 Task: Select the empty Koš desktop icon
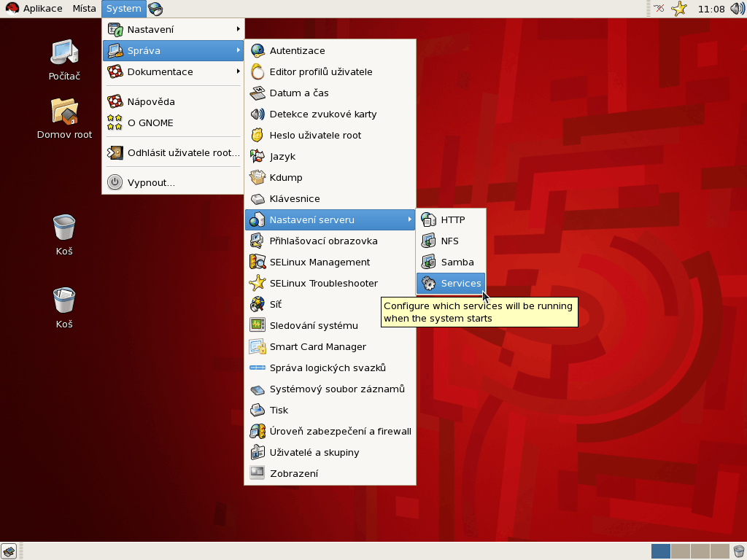click(x=64, y=236)
